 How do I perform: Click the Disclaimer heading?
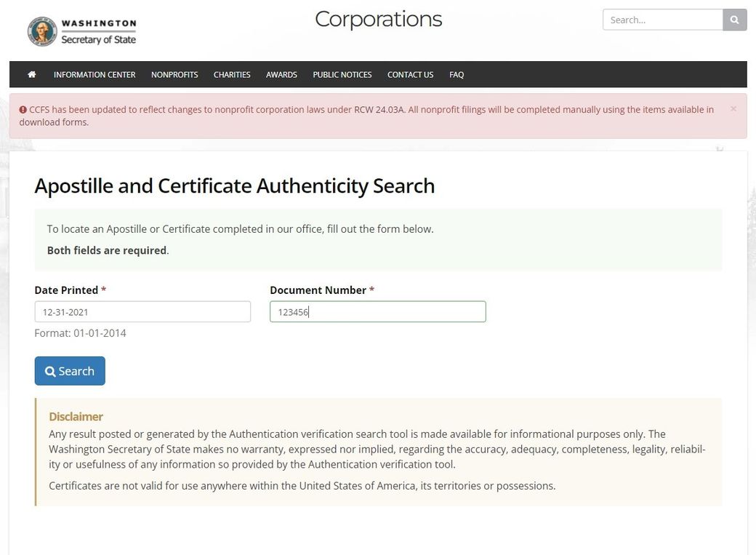point(76,417)
